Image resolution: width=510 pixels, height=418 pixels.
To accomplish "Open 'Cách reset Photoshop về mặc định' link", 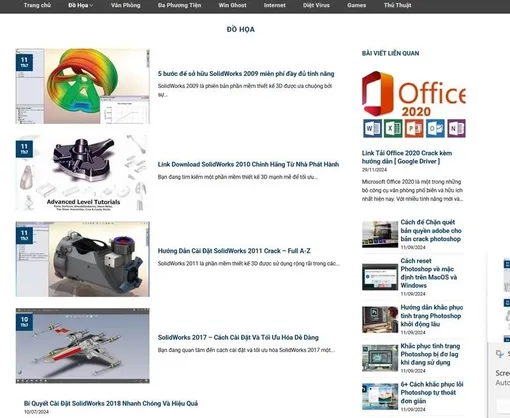I will click(x=429, y=273).
